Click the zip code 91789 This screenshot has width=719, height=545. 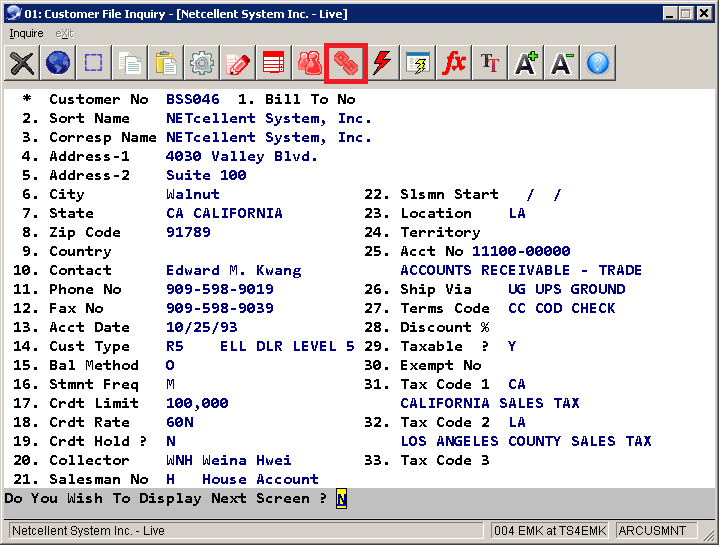coord(188,232)
